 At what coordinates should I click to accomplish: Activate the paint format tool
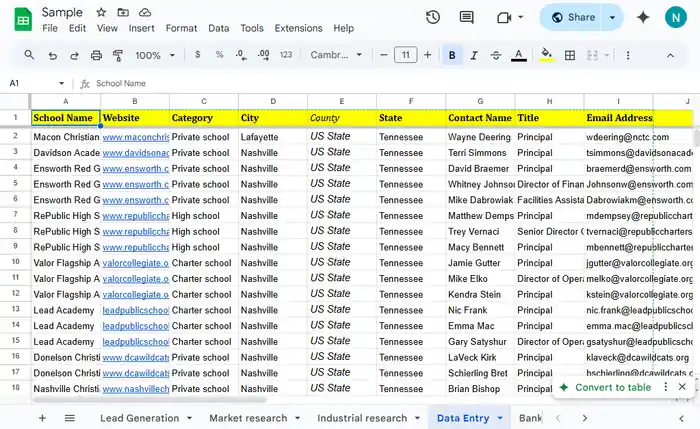tap(118, 55)
